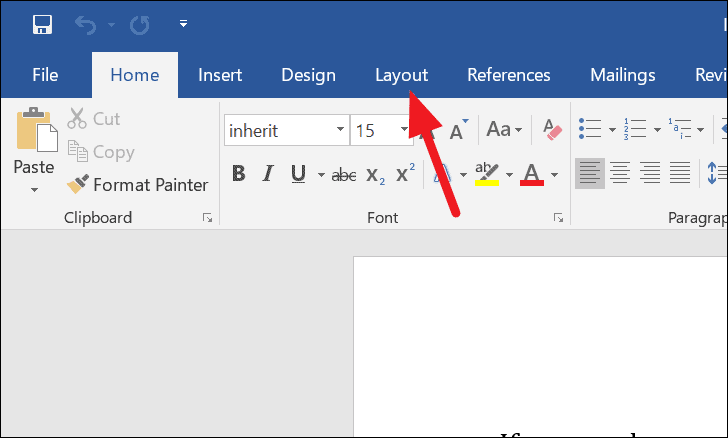
Task: Select Align Right paragraph alignment
Action: [650, 173]
